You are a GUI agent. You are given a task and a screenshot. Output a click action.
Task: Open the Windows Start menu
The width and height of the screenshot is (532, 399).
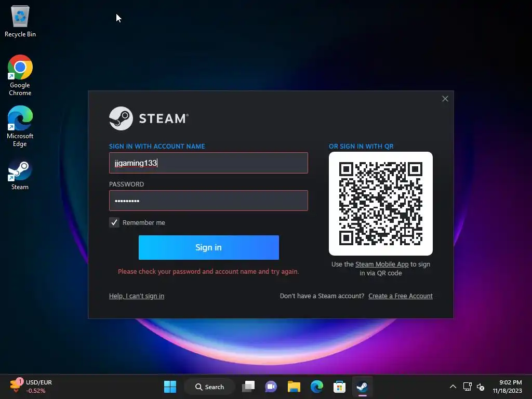pyautogui.click(x=170, y=387)
